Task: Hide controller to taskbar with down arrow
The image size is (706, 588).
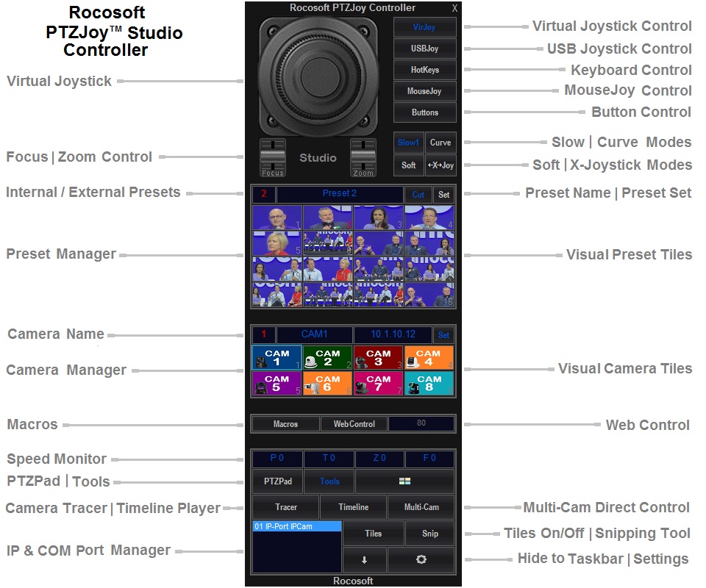Action: [364, 559]
